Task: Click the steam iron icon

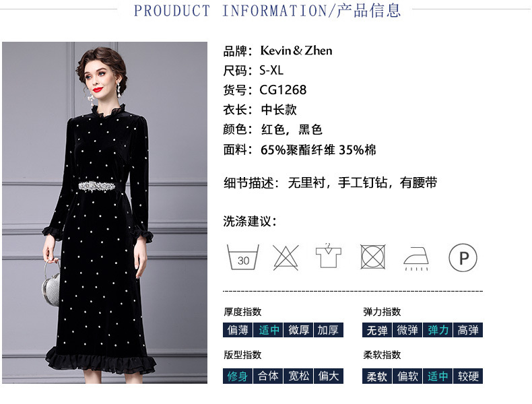Action: click(x=416, y=259)
